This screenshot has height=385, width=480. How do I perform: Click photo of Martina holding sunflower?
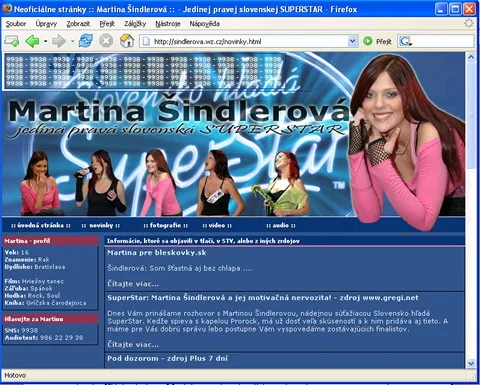(x=282, y=183)
